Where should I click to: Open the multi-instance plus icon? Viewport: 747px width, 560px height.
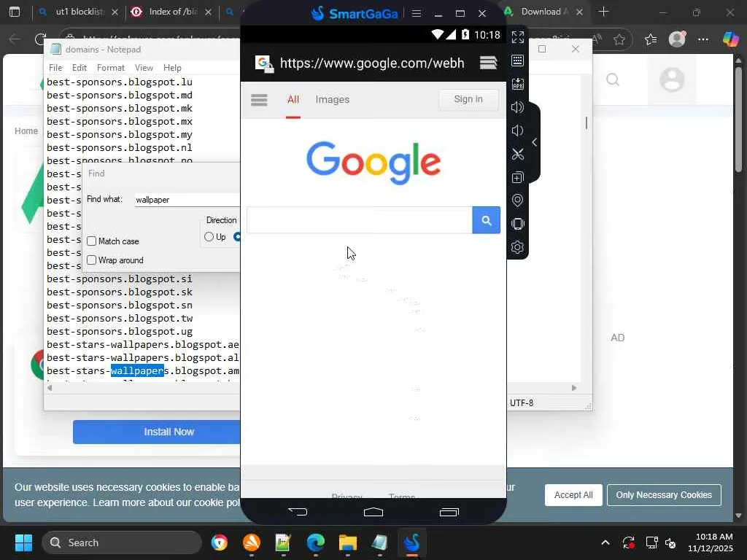point(517,177)
